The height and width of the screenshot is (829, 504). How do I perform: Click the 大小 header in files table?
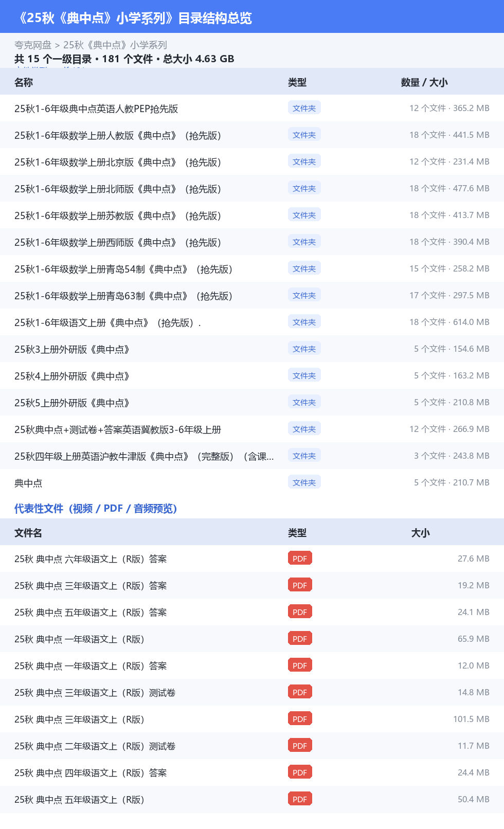pos(421,533)
